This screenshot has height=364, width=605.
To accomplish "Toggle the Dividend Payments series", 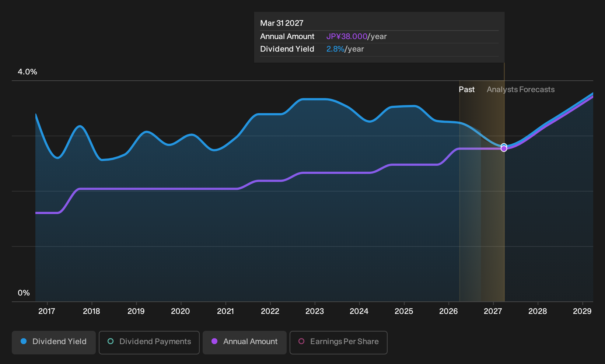I will tap(149, 343).
